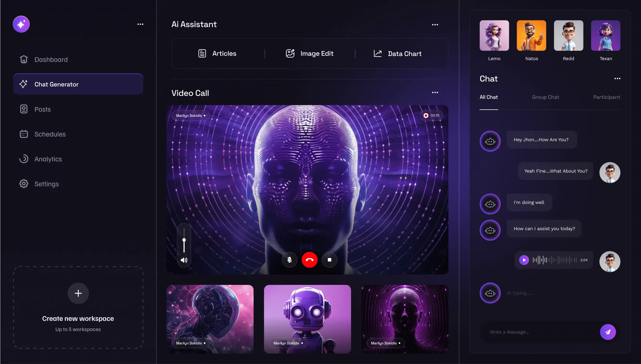641x364 pixels.
Task: Open the Ai Assistant three-dot menu
Action: [x=435, y=25]
